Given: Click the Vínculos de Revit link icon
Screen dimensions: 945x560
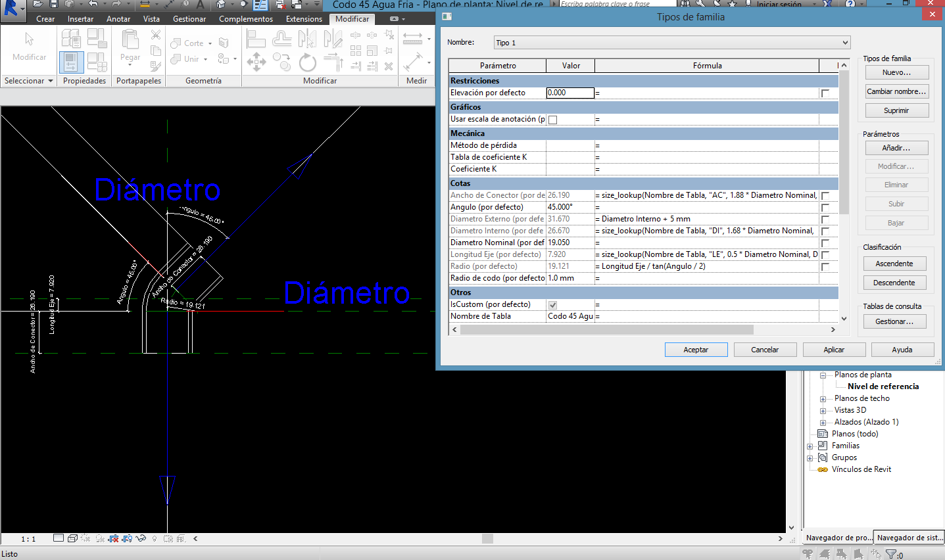Looking at the screenshot, I should tap(823, 469).
